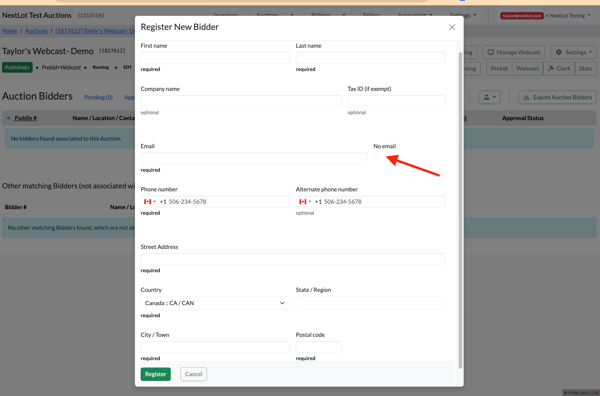
Task: Click the Webcast button
Action: tap(527, 68)
